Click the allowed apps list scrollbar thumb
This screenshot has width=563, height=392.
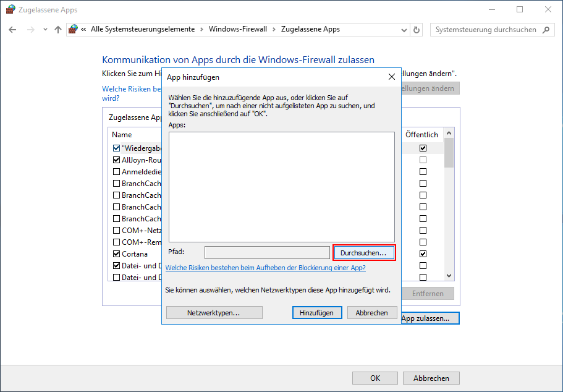449,153
